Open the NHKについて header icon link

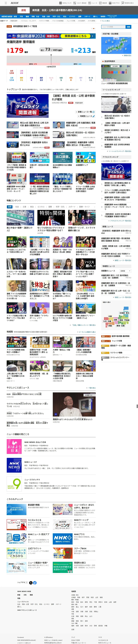click(x=65, y=3)
